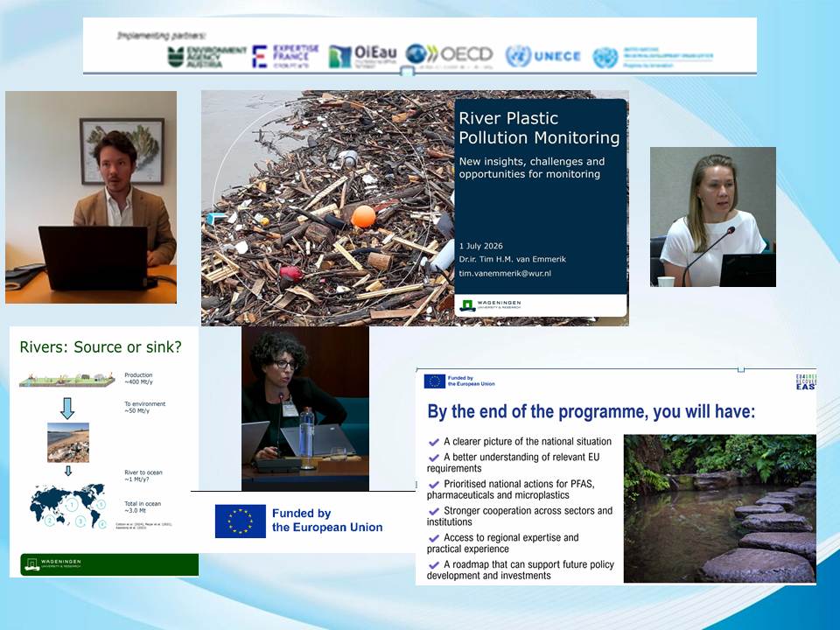840x630 pixels.
Task: Click the green Wageningen banner on the Rivers slide
Action: click(x=109, y=564)
